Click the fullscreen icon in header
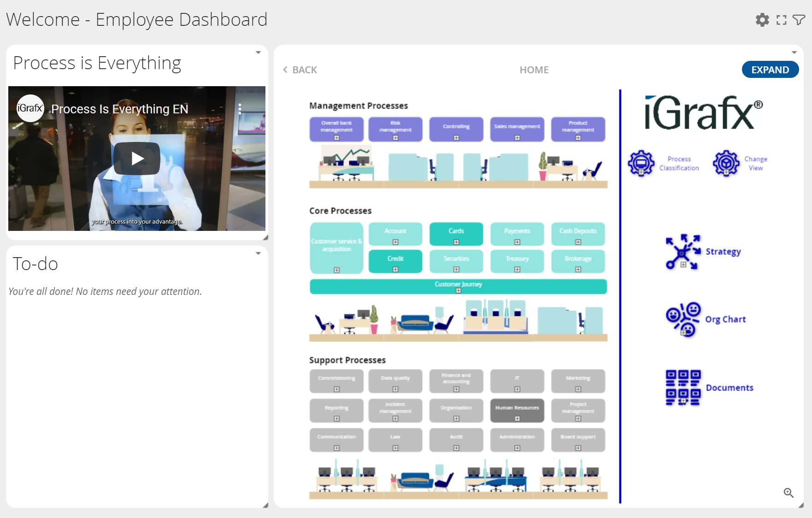The height and width of the screenshot is (518, 812). [x=781, y=20]
